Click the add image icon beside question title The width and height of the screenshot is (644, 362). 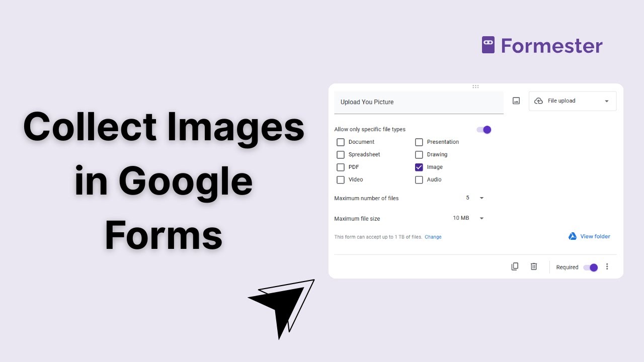pos(516,101)
